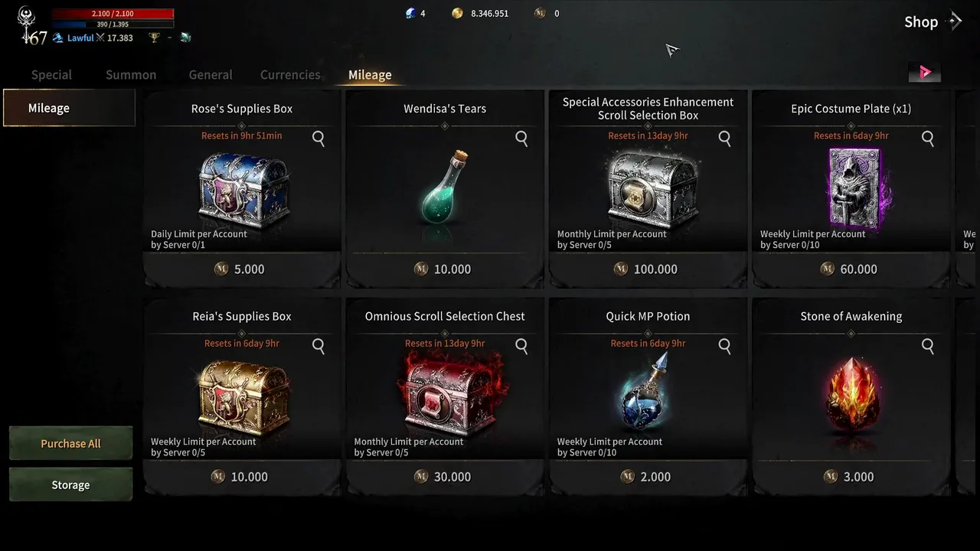This screenshot has width=980, height=551.
Task: Inspect Wendisa's Tears with magnifier icon
Action: [x=521, y=139]
